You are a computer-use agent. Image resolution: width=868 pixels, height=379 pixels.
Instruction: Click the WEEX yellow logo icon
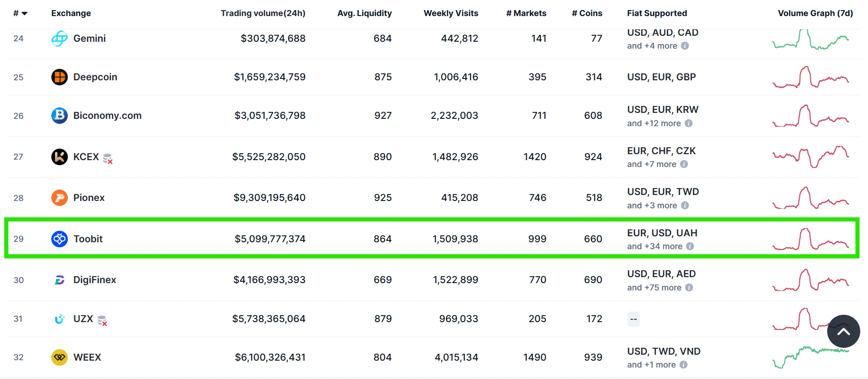60,357
